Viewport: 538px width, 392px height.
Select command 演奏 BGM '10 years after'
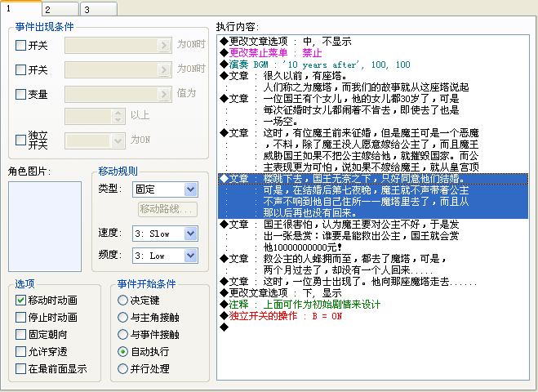point(373,65)
